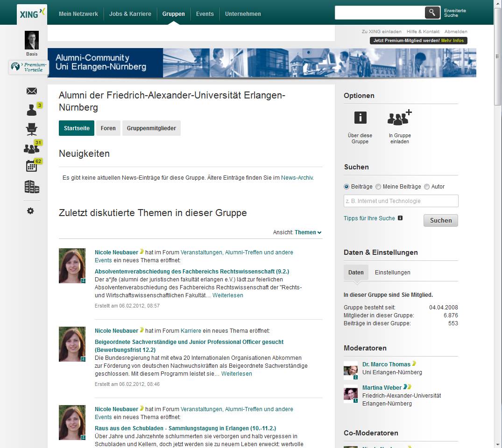Image resolution: width=502 pixels, height=448 pixels.
Task: Click the companies building icon in sidebar
Action: point(32,187)
